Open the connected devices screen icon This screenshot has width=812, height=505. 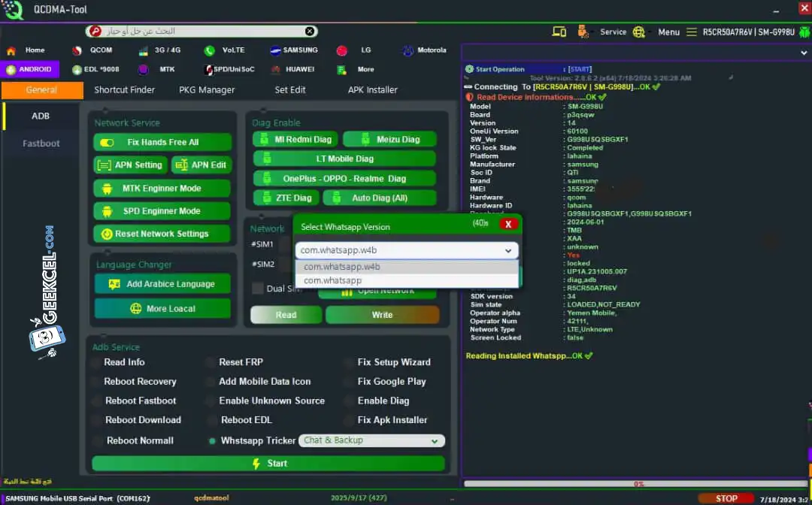[x=559, y=32]
